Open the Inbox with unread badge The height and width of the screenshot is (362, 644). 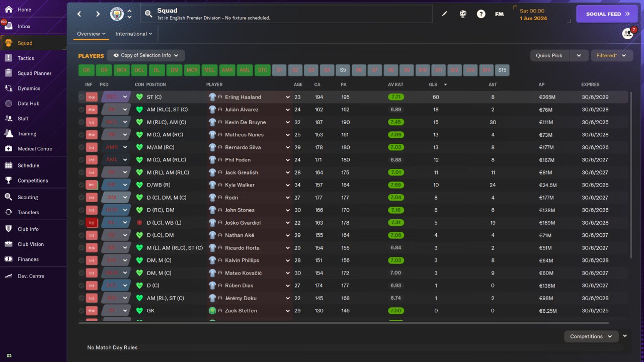pyautogui.click(x=24, y=26)
